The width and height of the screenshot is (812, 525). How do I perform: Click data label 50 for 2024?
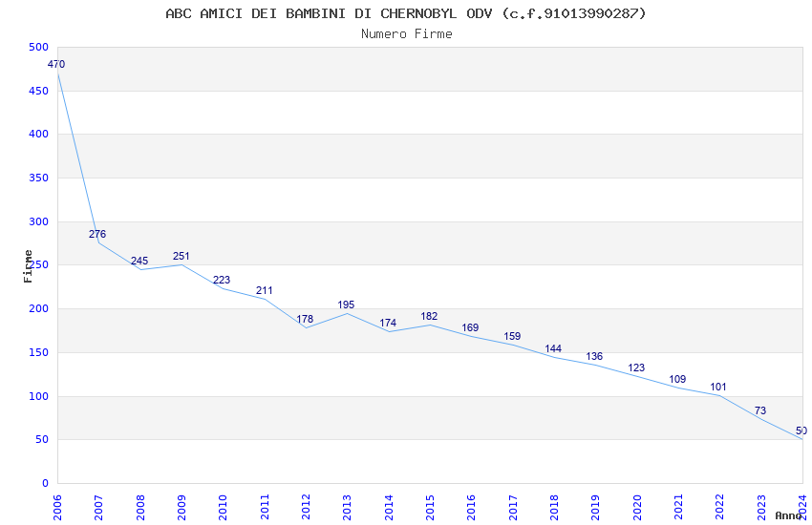(x=801, y=430)
